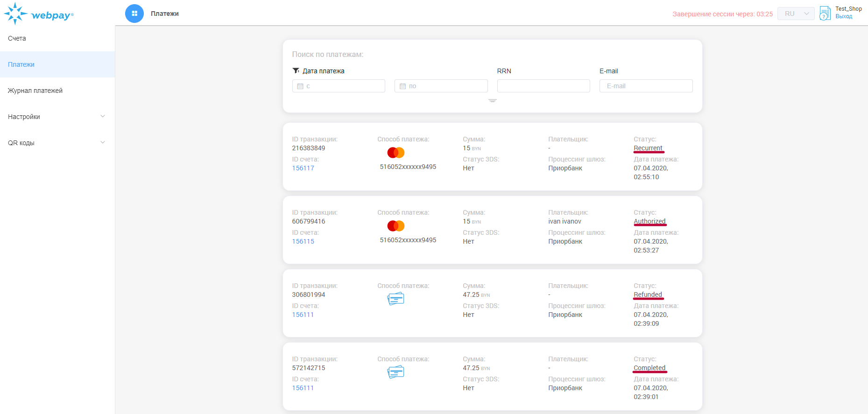The height and width of the screenshot is (414, 868).
Task: Click the filter icon beside Дата платежа
Action: coord(296,71)
